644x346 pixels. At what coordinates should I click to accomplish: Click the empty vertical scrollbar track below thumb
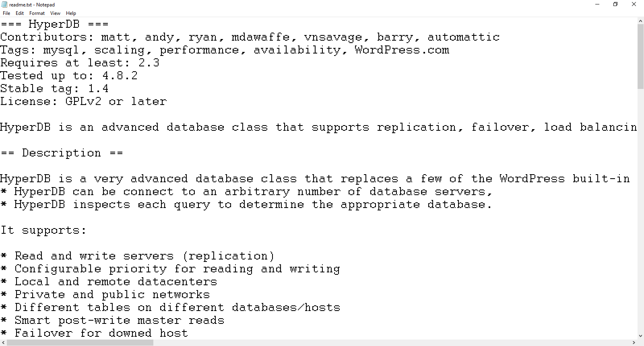(640, 210)
